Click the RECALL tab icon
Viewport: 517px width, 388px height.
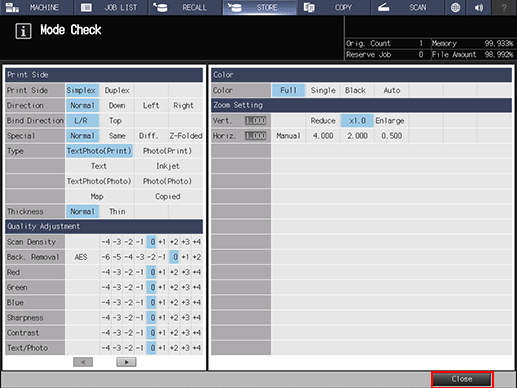(160, 7)
